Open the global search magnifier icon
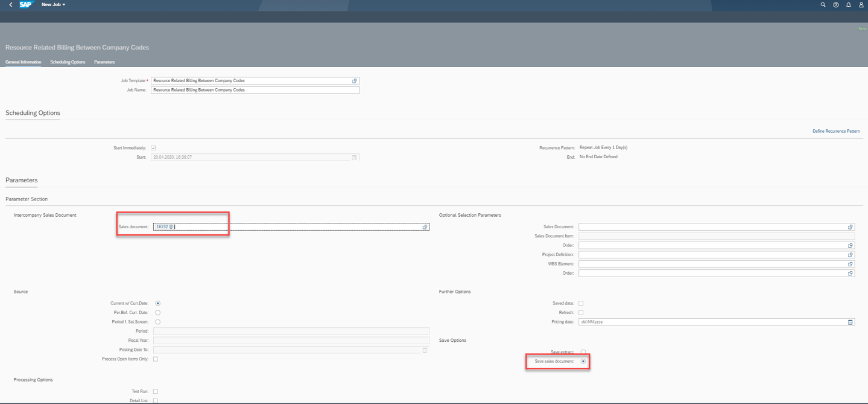This screenshot has height=404, width=868. click(822, 5)
